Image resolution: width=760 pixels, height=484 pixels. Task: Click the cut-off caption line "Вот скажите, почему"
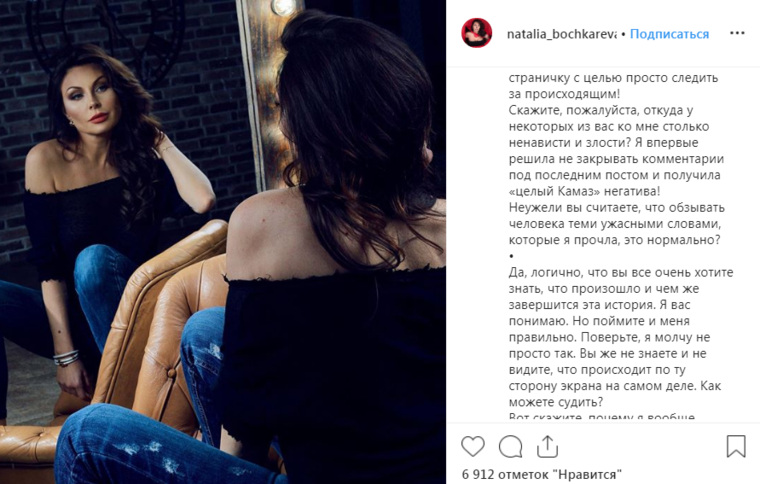tap(602, 416)
